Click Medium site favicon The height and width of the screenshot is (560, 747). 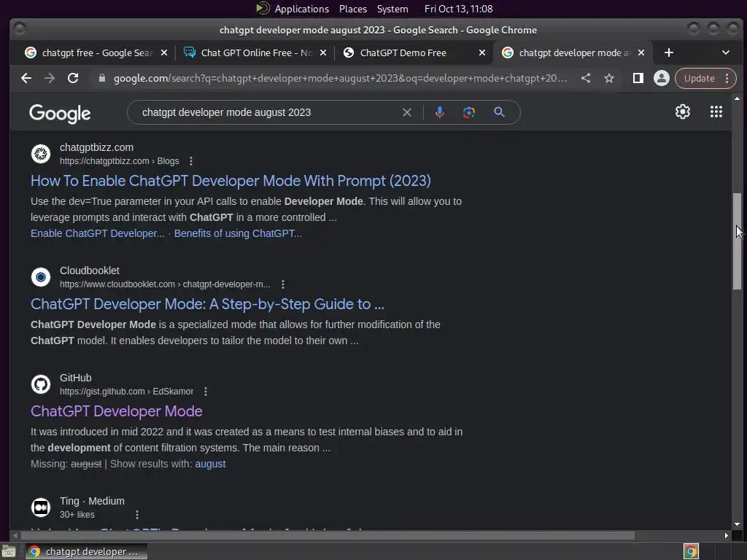tap(41, 507)
